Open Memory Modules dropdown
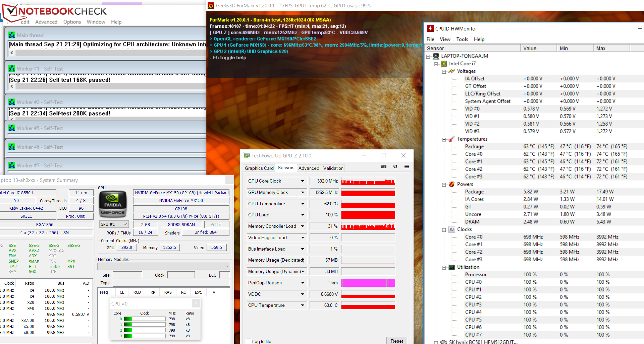Image resolution: width=644 pixels, height=344 pixels. pyautogui.click(x=164, y=266)
